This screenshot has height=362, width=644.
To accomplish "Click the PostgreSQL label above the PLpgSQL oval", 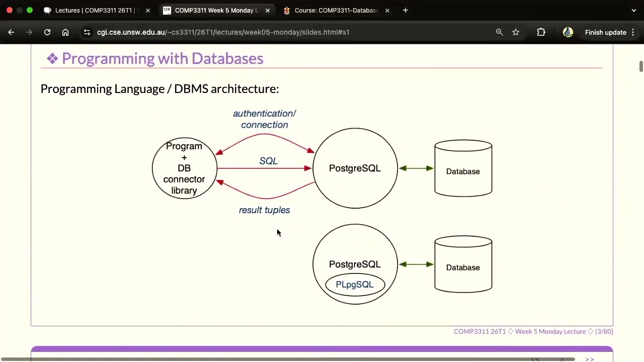I will [355, 264].
